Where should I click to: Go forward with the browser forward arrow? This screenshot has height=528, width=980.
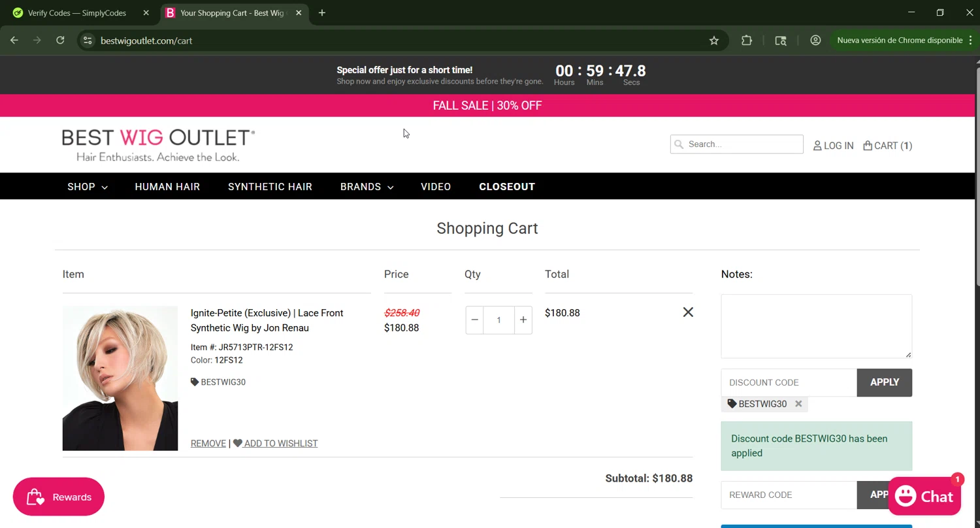(37, 41)
